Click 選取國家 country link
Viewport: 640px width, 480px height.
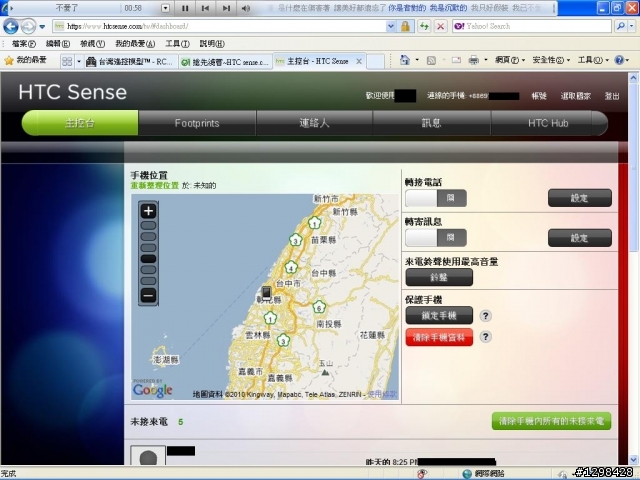point(576,96)
